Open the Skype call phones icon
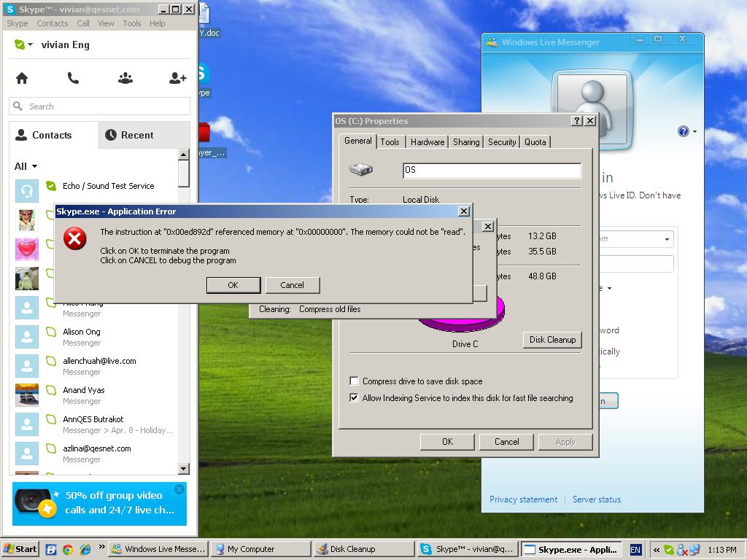The image size is (747, 560). (x=73, y=78)
